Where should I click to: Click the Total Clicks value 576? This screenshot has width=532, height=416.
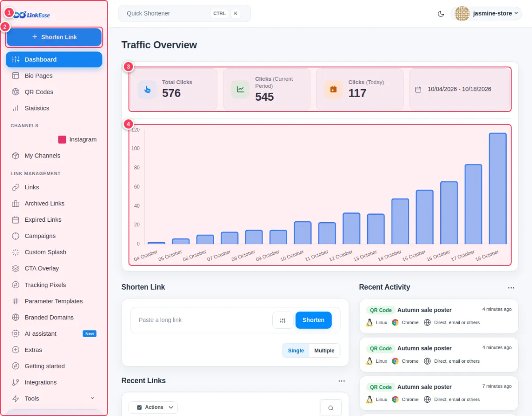pyautogui.click(x=172, y=93)
